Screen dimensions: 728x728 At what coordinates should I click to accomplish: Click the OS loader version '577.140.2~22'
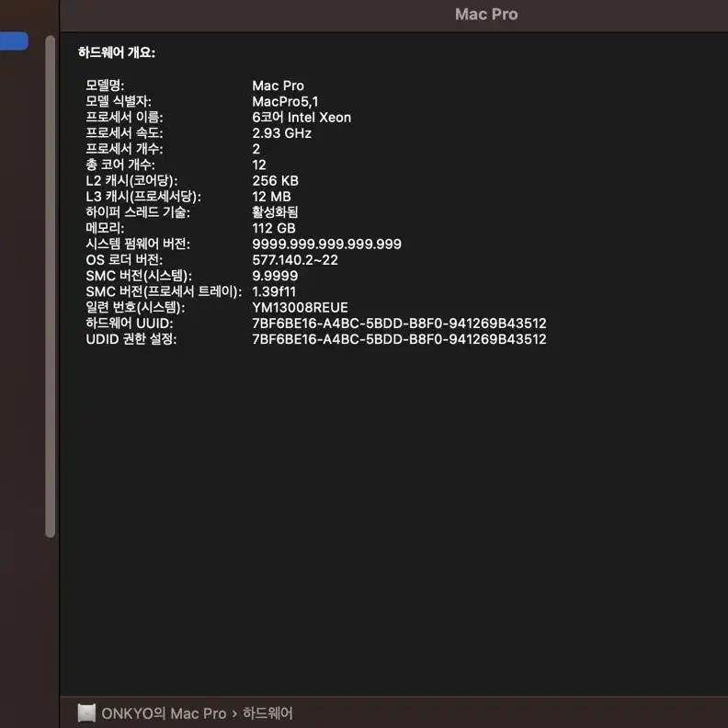[295, 259]
